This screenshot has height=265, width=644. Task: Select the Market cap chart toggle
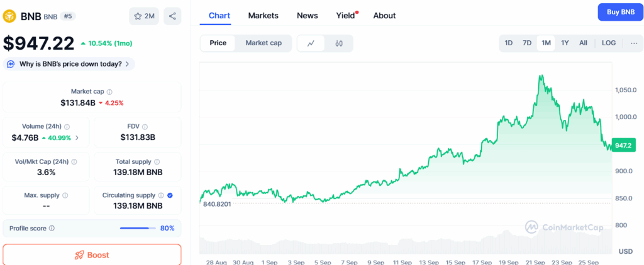pos(264,43)
